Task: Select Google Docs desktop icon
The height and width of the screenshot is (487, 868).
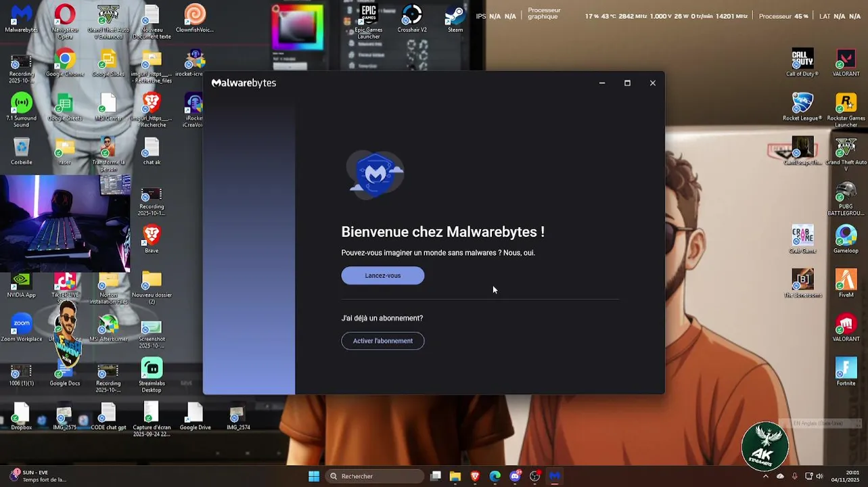Action: (x=65, y=372)
